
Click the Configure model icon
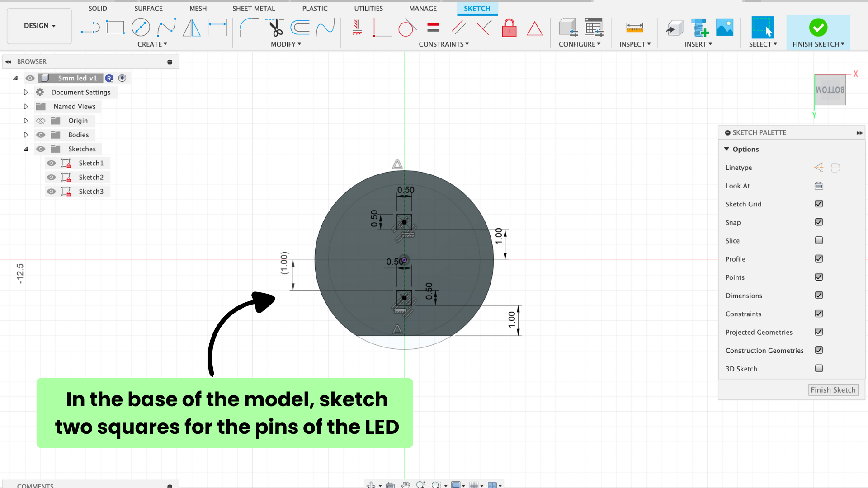[568, 28]
